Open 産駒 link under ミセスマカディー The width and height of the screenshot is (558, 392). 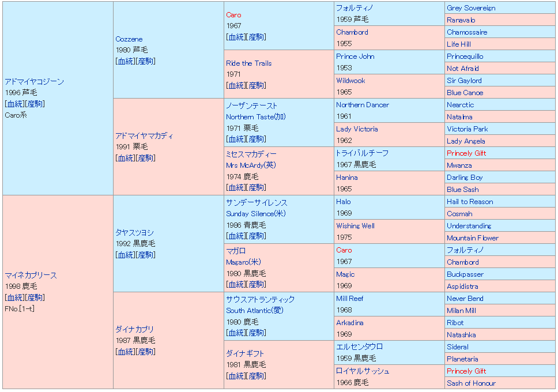(256, 187)
